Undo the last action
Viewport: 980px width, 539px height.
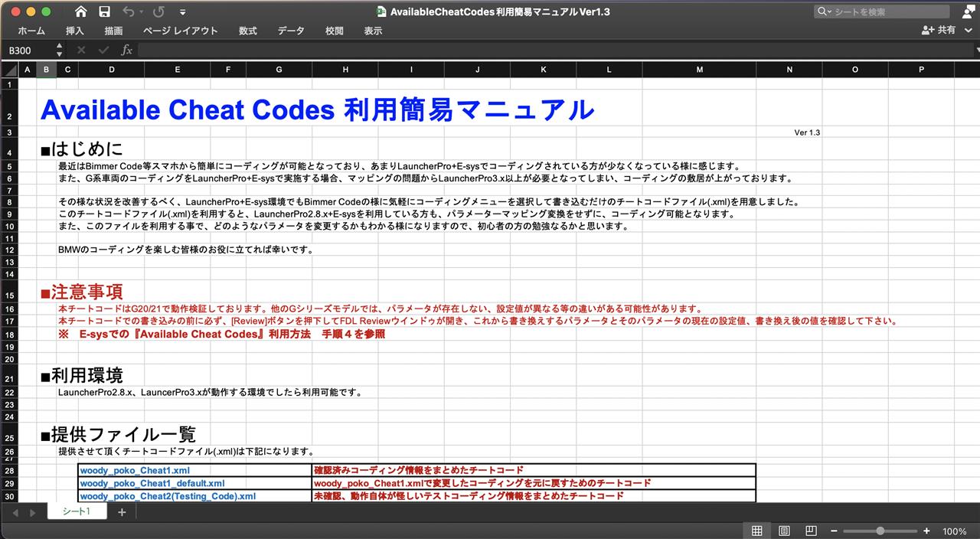(x=128, y=11)
